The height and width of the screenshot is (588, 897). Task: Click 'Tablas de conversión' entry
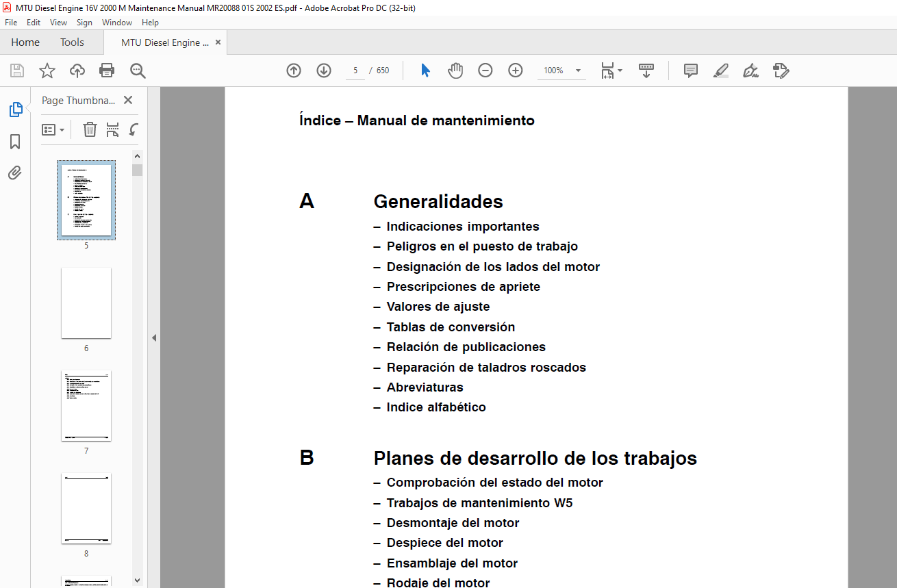pos(451,327)
